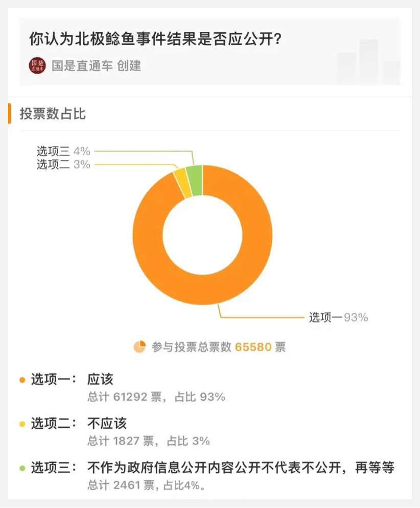Select the total vote count 65580
Screen dimensions: 420x508
coord(253,347)
